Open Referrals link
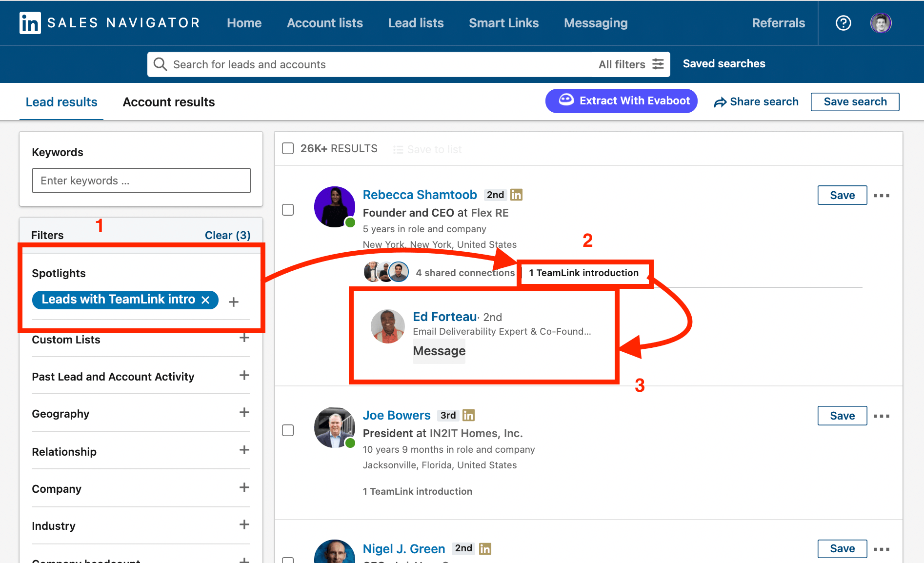Viewport: 924px width, 563px height. click(x=778, y=23)
